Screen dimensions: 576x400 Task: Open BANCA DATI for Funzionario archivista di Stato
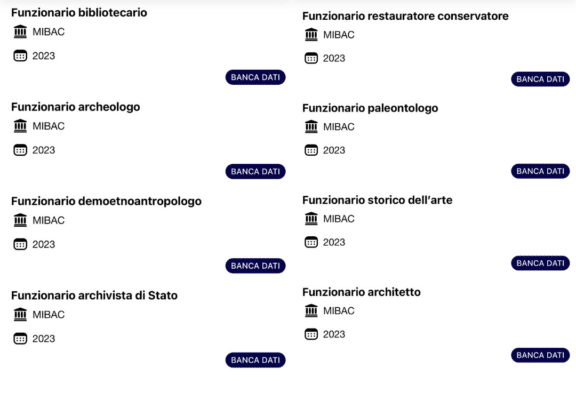point(255,360)
